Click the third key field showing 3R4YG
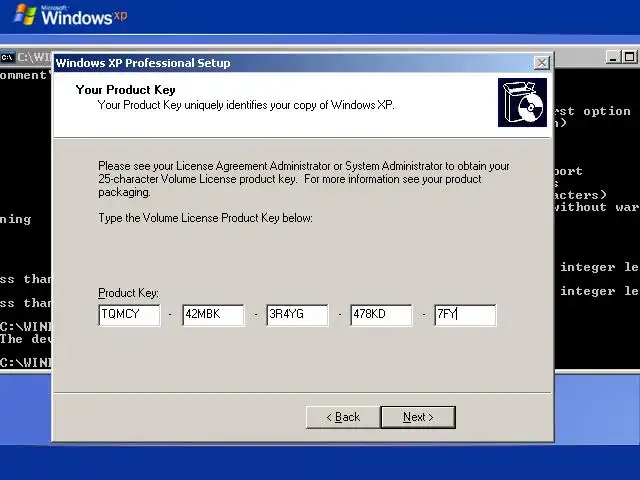640x480 pixels. [298, 315]
